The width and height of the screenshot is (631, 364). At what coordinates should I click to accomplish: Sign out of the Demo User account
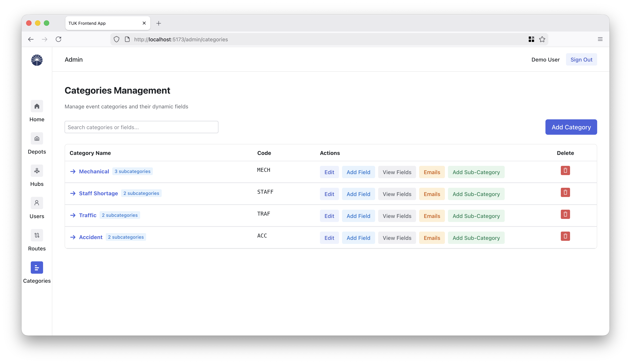(x=581, y=60)
